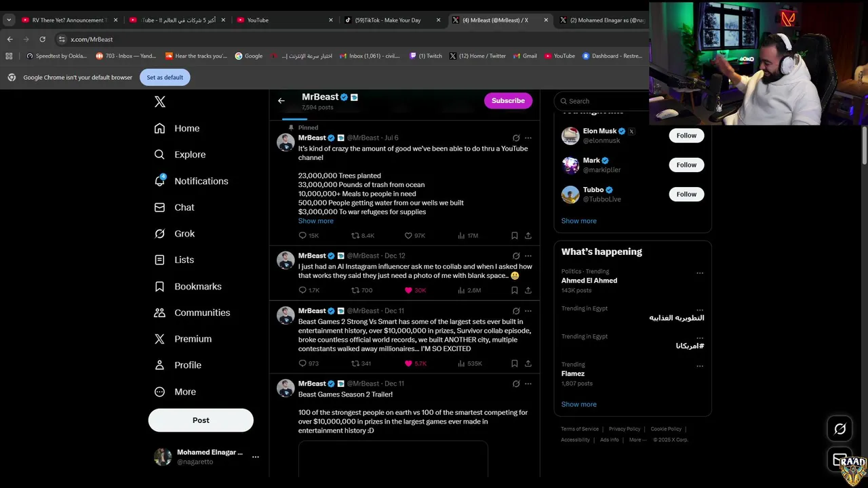Bookmark the pinned Jul 6 post
The width and height of the screenshot is (868, 488).
tap(514, 236)
